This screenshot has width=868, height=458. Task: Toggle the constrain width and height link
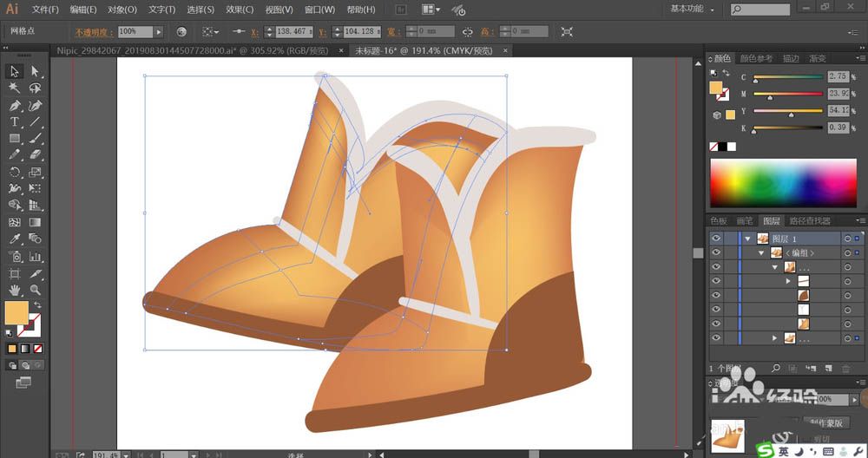pos(468,31)
